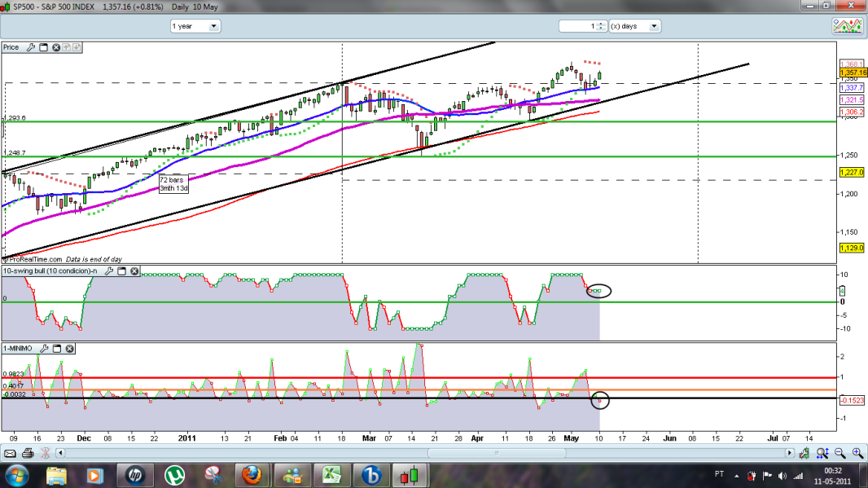This screenshot has height=488, width=868.
Task: Remove the Price panel with X icon
Action: tap(56, 47)
